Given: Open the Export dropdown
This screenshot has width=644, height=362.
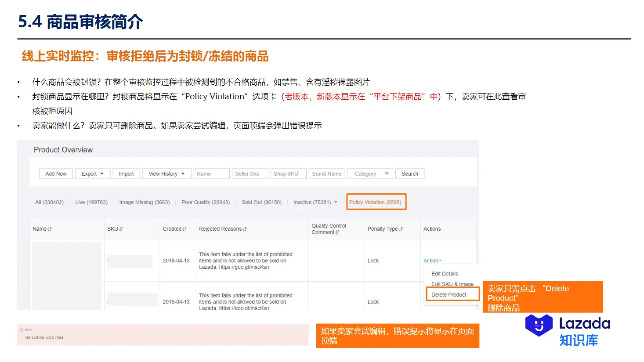Looking at the screenshot, I should (92, 174).
